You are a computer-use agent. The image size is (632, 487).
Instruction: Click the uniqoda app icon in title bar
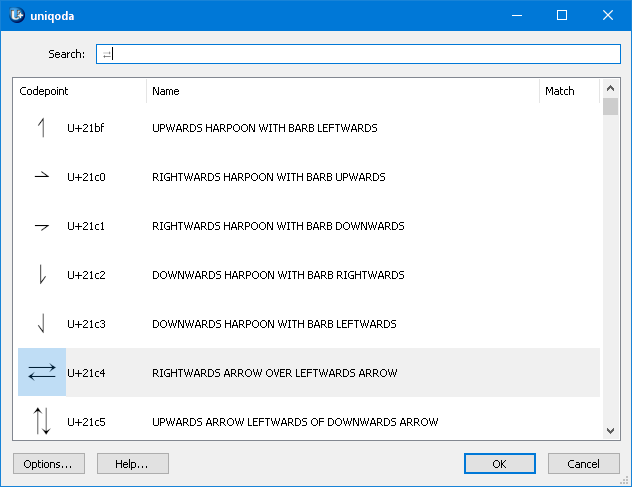pyautogui.click(x=16, y=15)
